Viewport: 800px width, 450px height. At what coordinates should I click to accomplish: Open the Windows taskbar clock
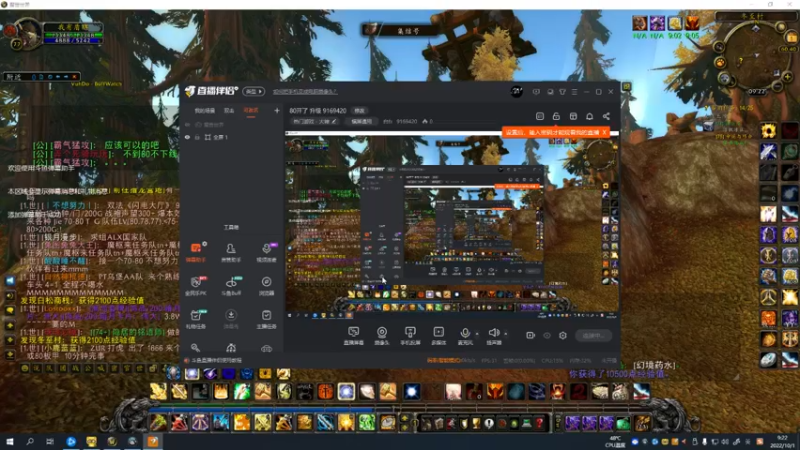coord(782,441)
